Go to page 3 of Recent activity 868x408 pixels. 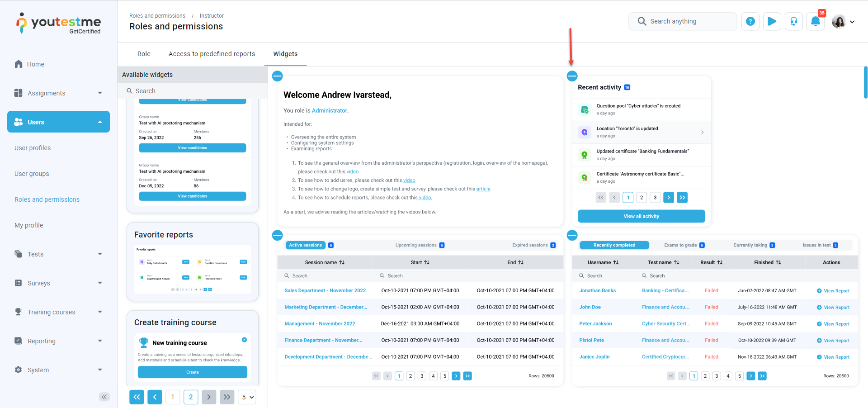pyautogui.click(x=655, y=197)
